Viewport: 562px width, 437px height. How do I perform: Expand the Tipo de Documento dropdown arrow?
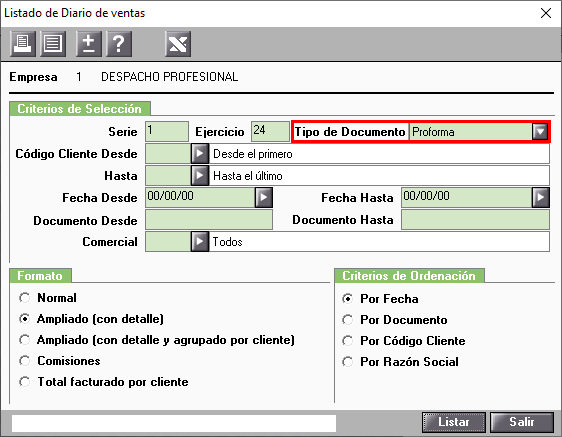[x=540, y=132]
